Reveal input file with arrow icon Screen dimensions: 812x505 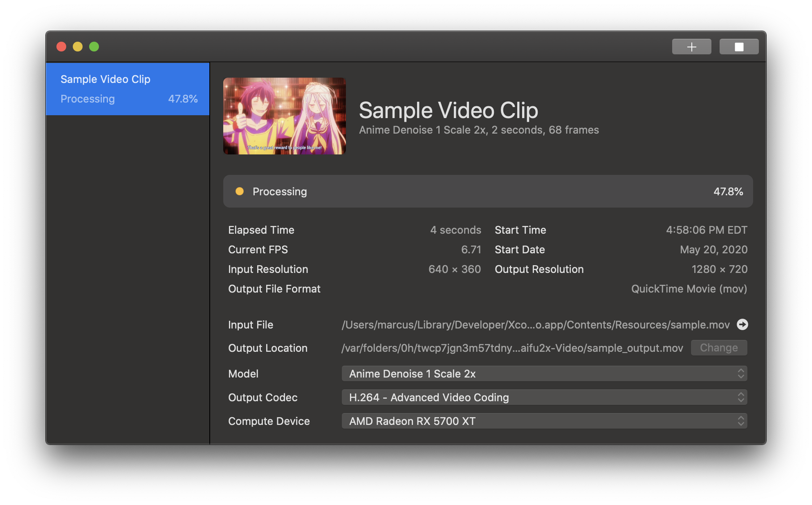[x=742, y=324]
